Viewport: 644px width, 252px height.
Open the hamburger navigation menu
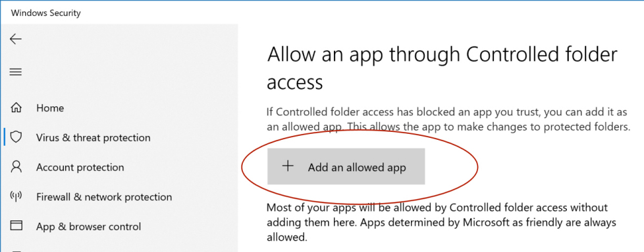[x=16, y=72]
